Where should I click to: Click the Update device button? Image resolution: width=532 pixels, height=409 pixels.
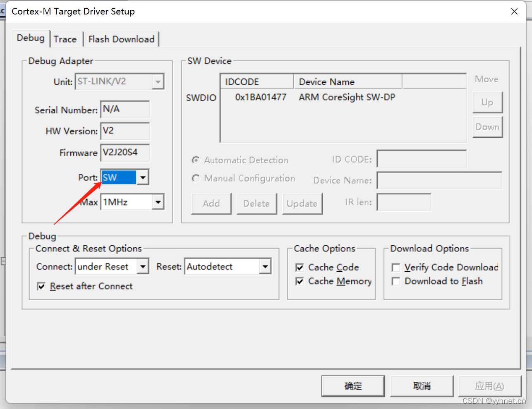(x=302, y=203)
